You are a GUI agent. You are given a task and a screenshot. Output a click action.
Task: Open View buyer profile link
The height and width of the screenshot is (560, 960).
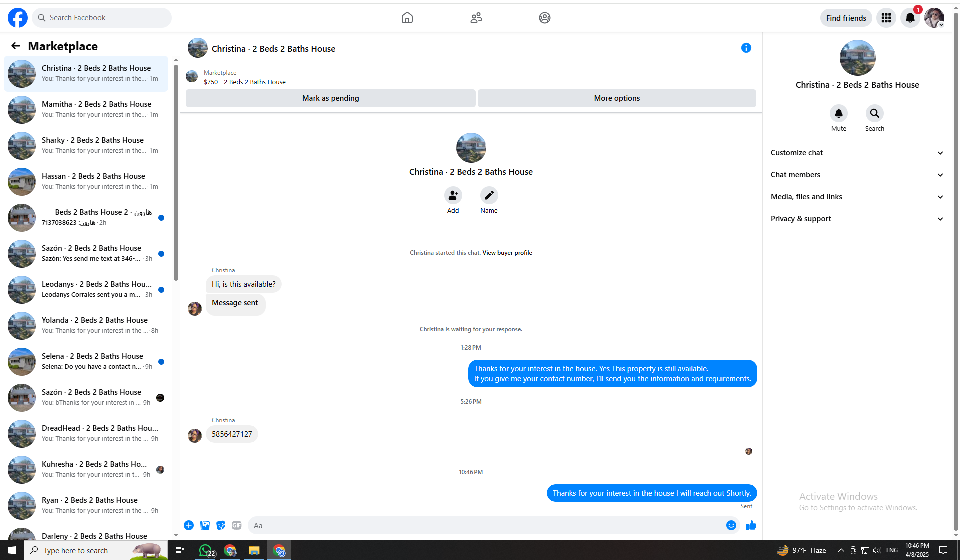click(x=507, y=253)
